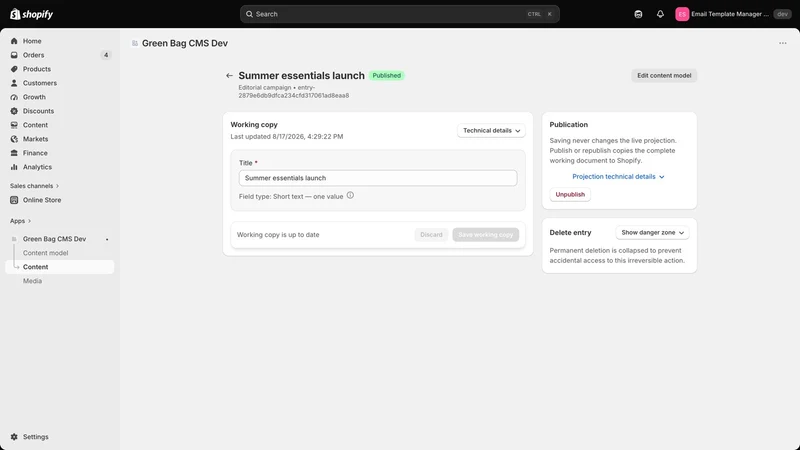800x450 pixels.
Task: Open the three-dot menu at top right
Action: (783, 43)
